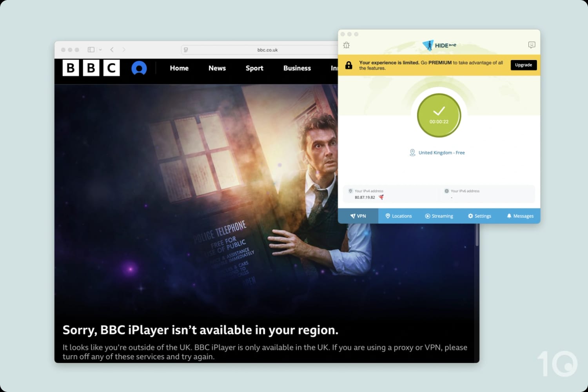Open hide.me Settings tab
This screenshot has height=392, width=588.
click(x=479, y=216)
